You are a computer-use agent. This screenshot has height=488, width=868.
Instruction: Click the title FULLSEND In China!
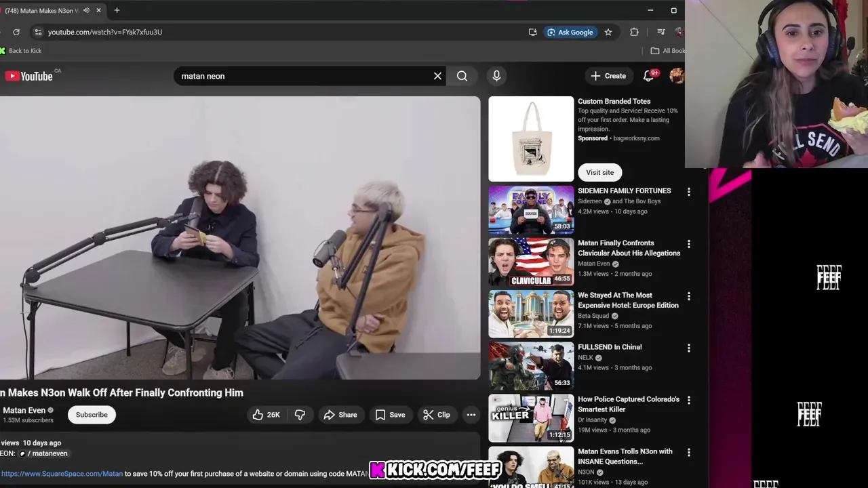[610, 347]
